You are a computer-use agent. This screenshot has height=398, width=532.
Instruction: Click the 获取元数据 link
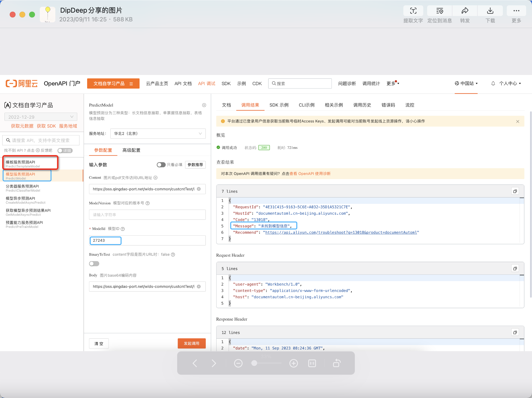[x=22, y=126]
